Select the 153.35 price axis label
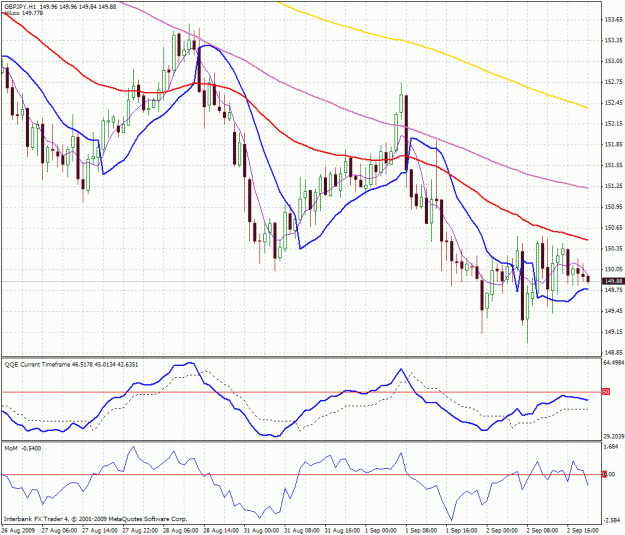The height and width of the screenshot is (535, 625). pos(614,40)
